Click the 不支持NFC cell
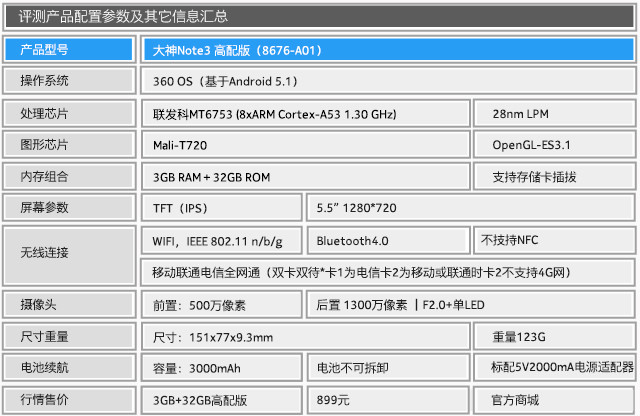The height and width of the screenshot is (416, 640). [554, 240]
